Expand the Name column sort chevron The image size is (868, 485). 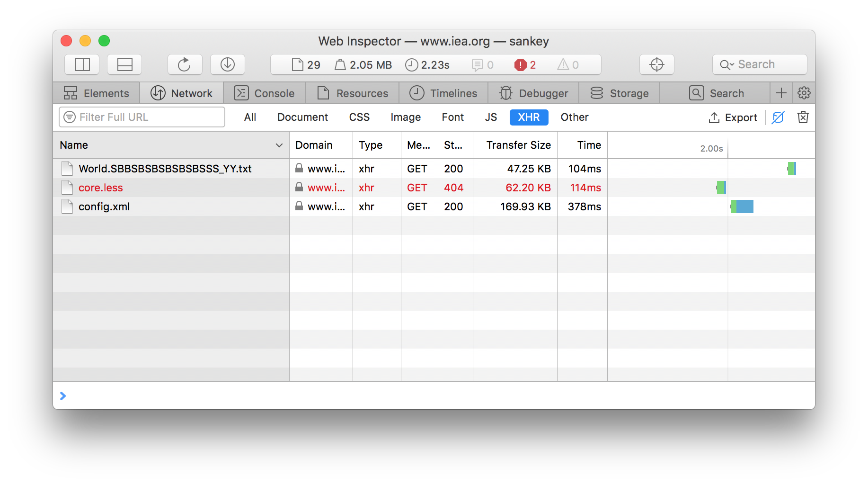(x=279, y=145)
